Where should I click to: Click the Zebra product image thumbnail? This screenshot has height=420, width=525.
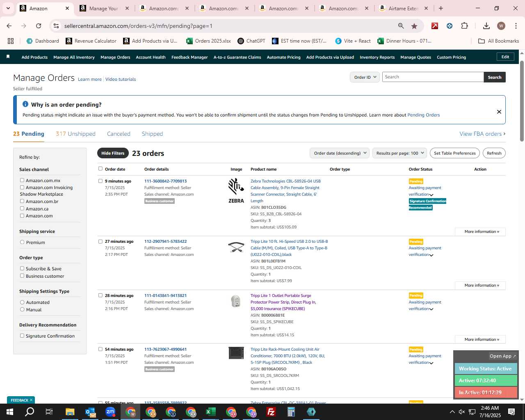point(236,191)
